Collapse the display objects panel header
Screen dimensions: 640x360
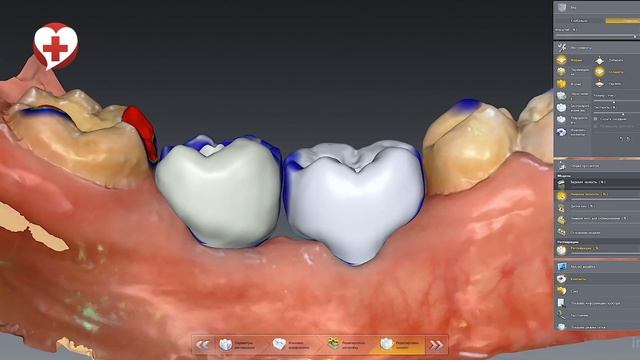click(597, 166)
